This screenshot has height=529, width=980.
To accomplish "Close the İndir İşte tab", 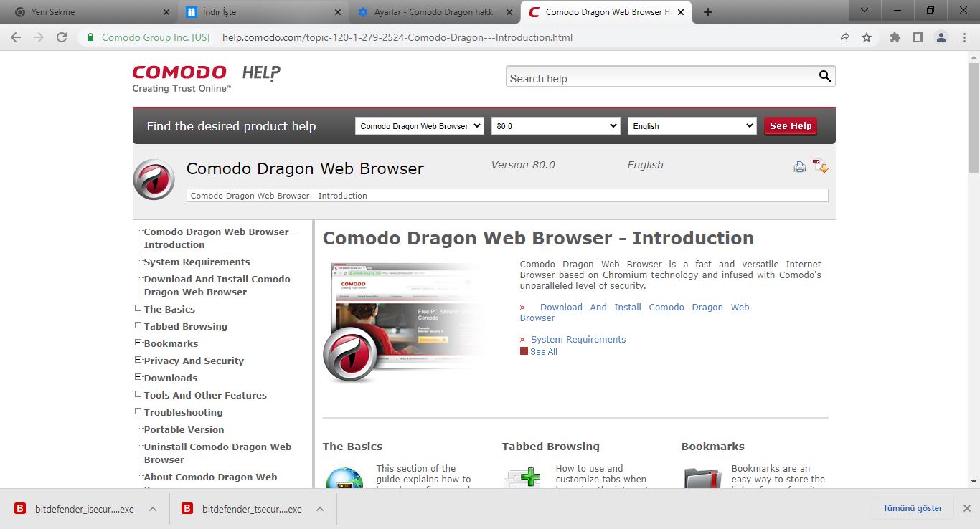I will pos(338,12).
